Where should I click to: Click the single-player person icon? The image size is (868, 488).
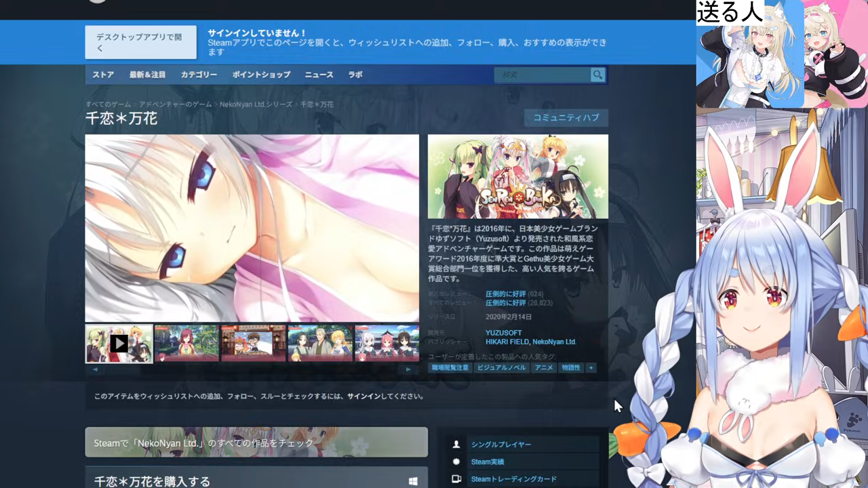click(456, 445)
